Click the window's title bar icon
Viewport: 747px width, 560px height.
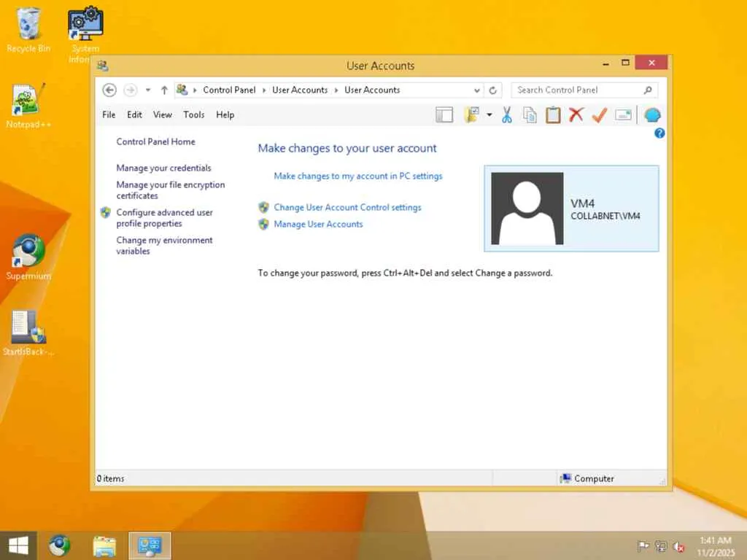point(102,66)
